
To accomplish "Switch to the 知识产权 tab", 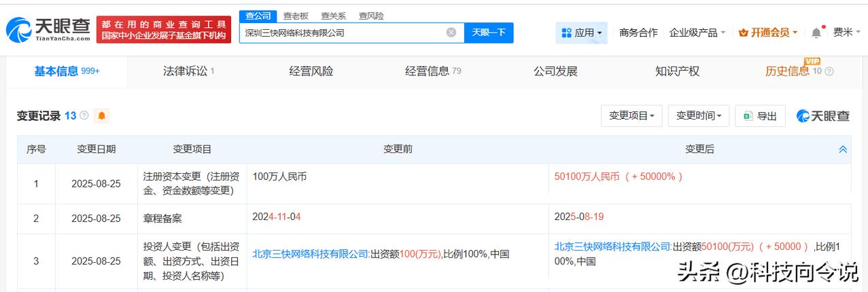I will pos(677,71).
